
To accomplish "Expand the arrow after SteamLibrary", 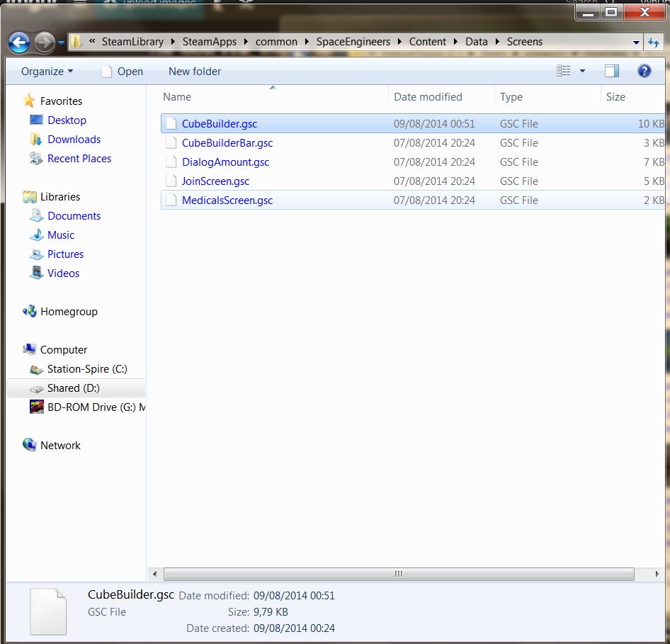I will (x=173, y=42).
